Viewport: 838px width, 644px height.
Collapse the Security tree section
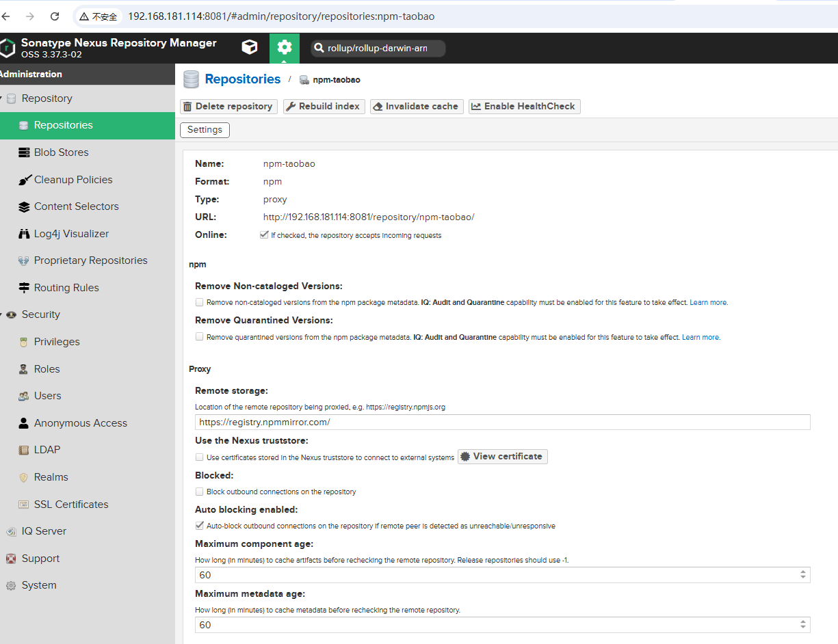[x=2, y=314]
